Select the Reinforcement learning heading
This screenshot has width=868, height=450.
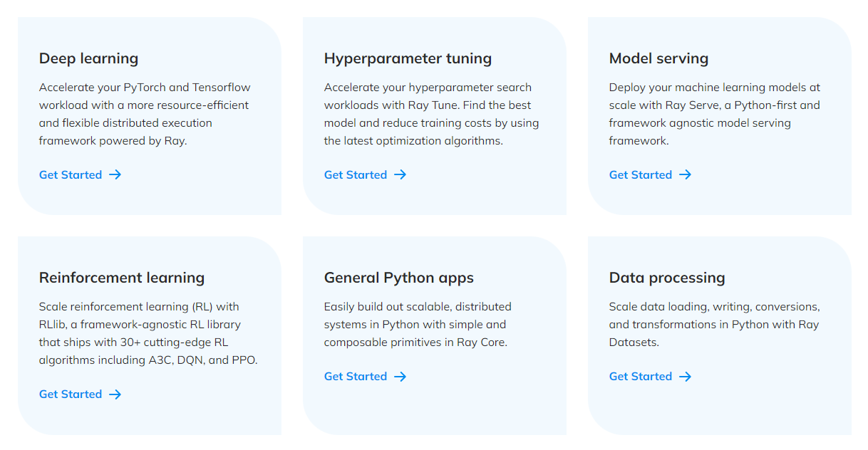tap(122, 278)
